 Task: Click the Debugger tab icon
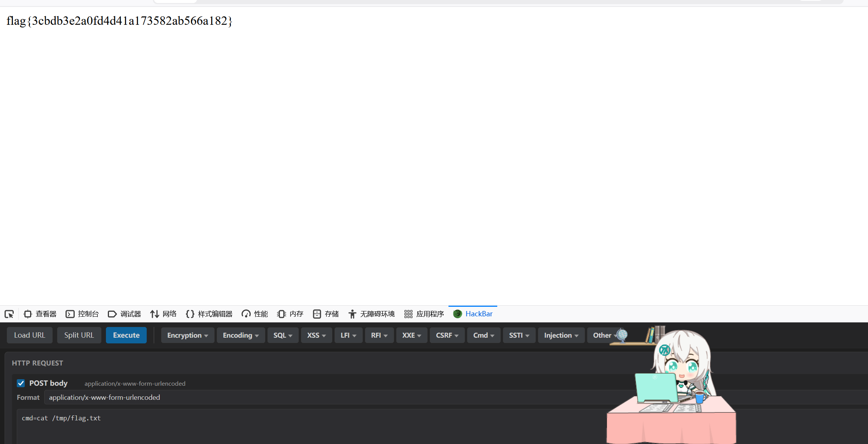pyautogui.click(x=112, y=314)
